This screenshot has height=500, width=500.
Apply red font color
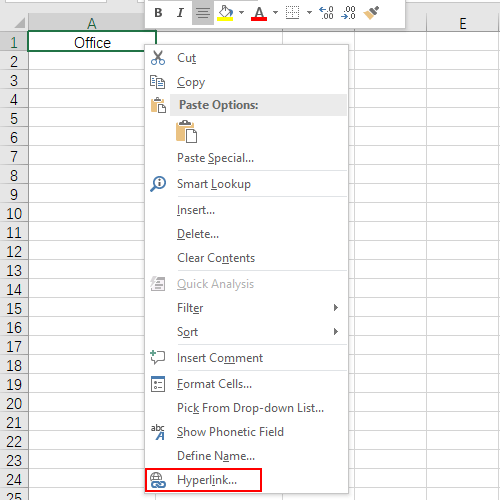[259, 13]
